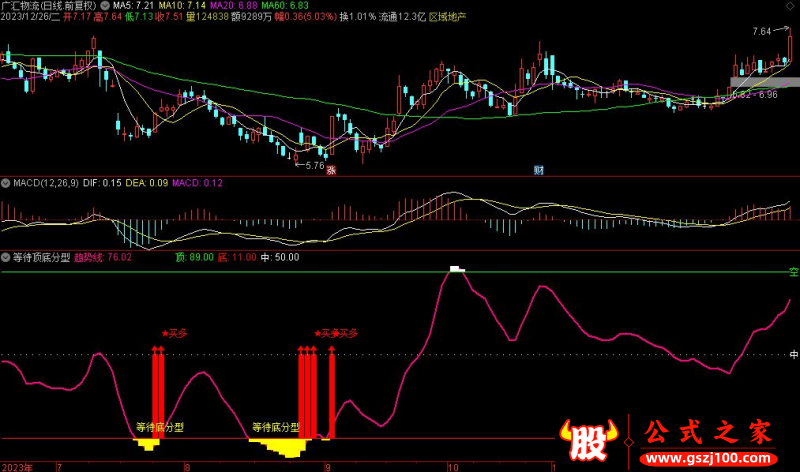
Task: Click the month 10 timeline marker
Action: (x=452, y=466)
